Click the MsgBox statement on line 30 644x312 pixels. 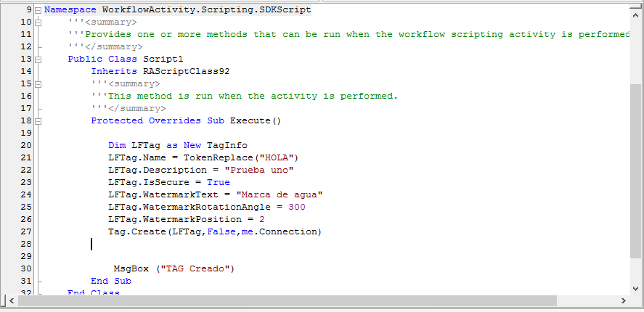(x=174, y=268)
